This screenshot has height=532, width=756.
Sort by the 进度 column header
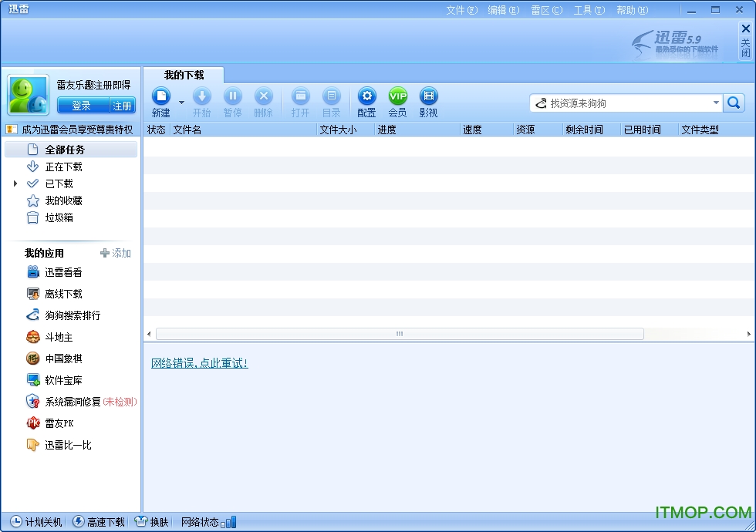(417, 130)
